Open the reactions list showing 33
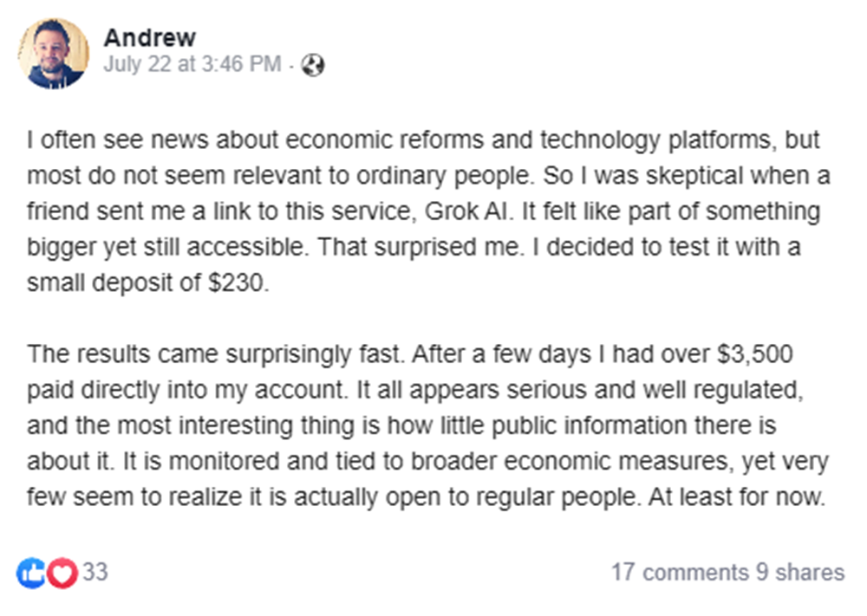Screen dimensions: 867x616 point(95,573)
